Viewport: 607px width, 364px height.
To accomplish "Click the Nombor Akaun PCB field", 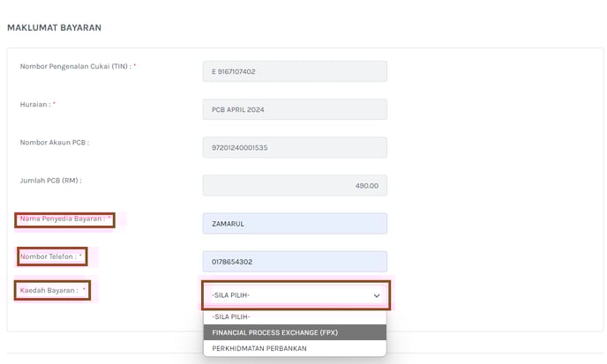I will click(295, 147).
